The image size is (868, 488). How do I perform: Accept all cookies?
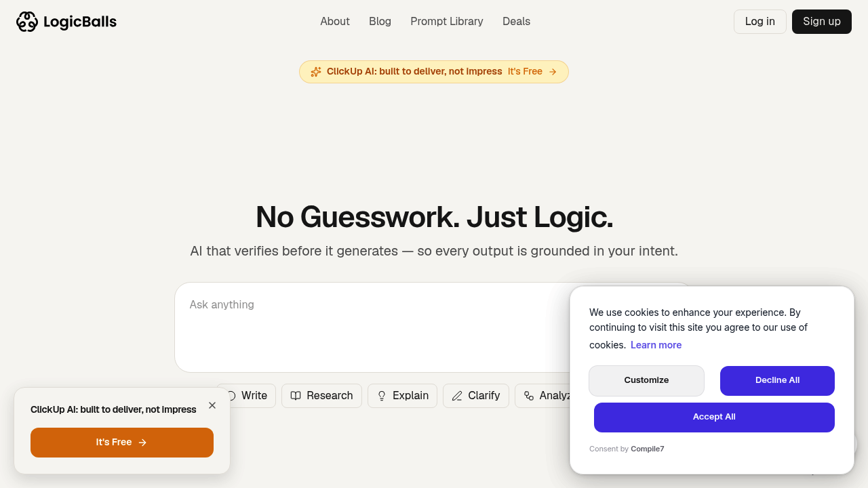pyautogui.click(x=714, y=418)
